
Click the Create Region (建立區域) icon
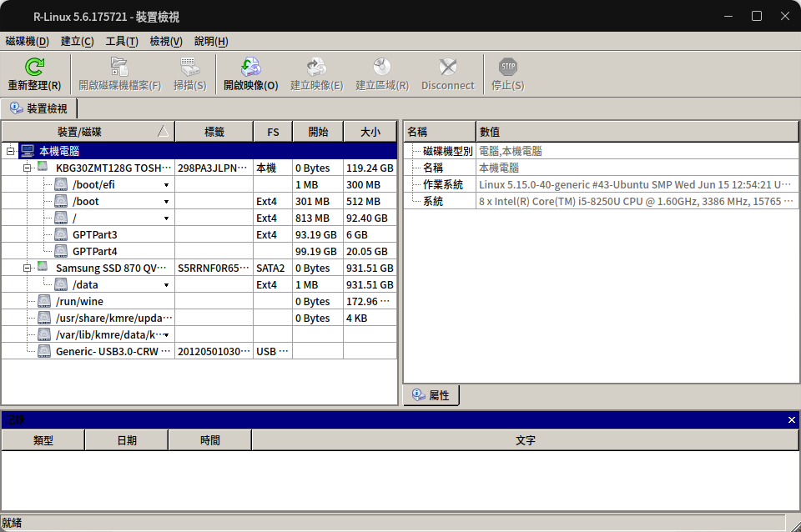(x=381, y=68)
